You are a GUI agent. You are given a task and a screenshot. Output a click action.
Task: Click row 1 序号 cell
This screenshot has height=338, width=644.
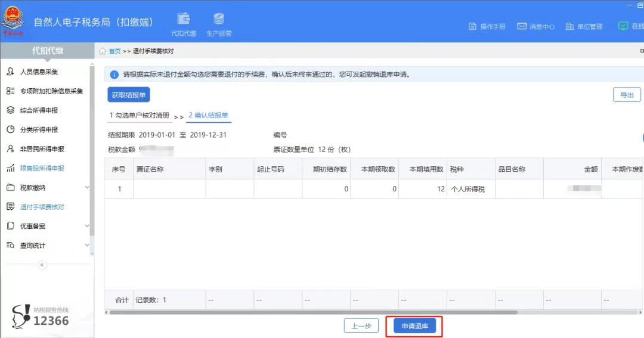(119, 189)
